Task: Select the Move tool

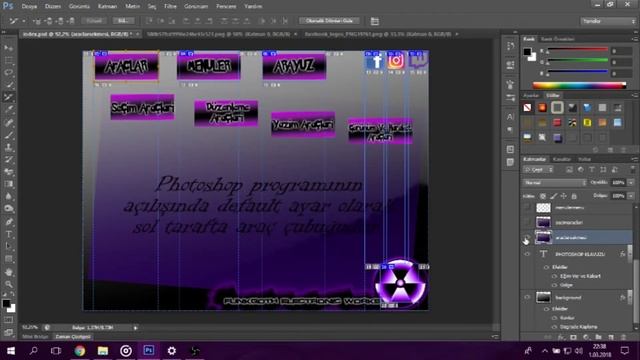Action: point(9,48)
